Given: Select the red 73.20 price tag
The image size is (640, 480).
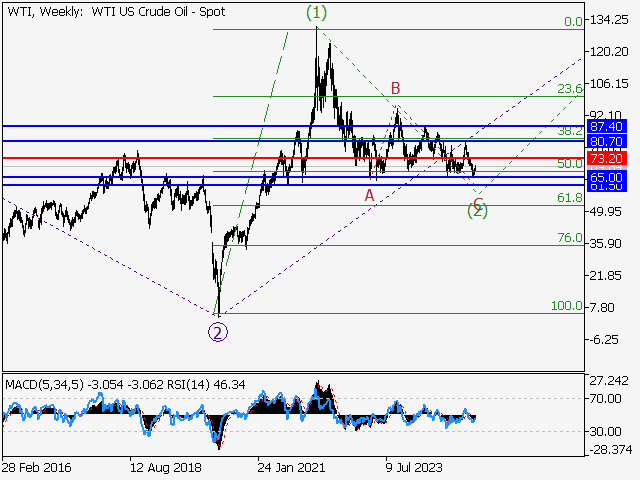Looking at the screenshot, I should tap(607, 158).
